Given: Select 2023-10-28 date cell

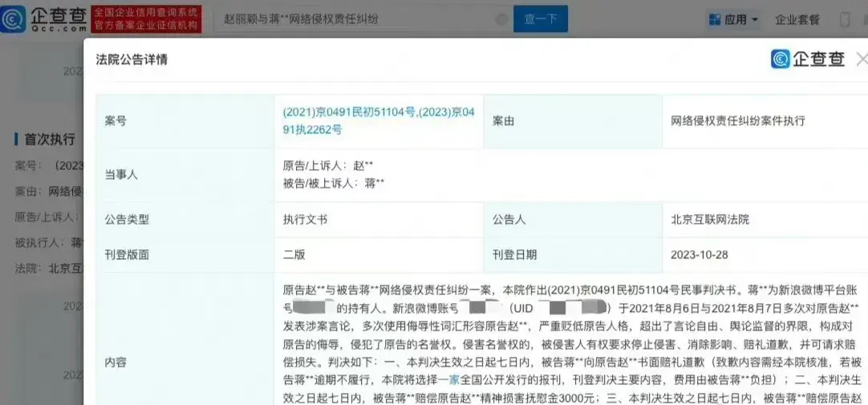Looking at the screenshot, I should (700, 255).
